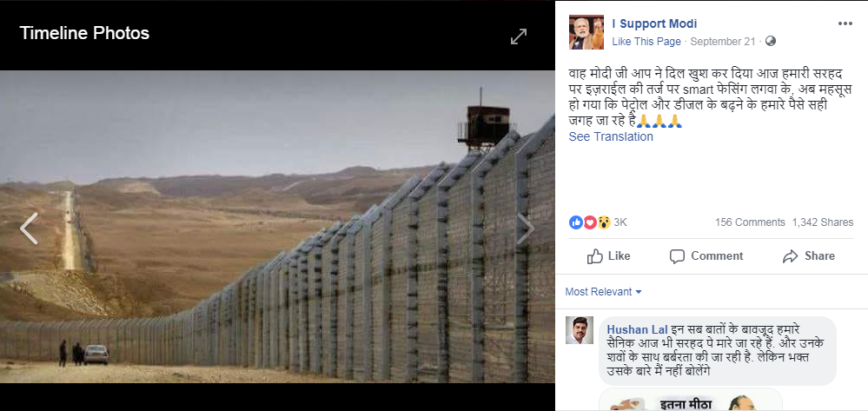Open the I Support Modi page name
Screen dimensions: 868x411
654,23
